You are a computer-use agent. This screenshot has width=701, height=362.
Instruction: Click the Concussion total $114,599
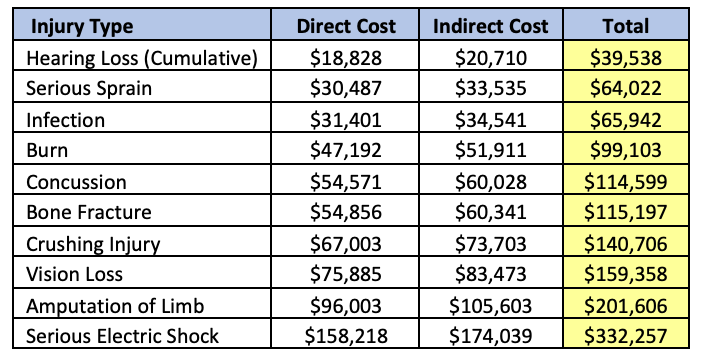(x=626, y=179)
